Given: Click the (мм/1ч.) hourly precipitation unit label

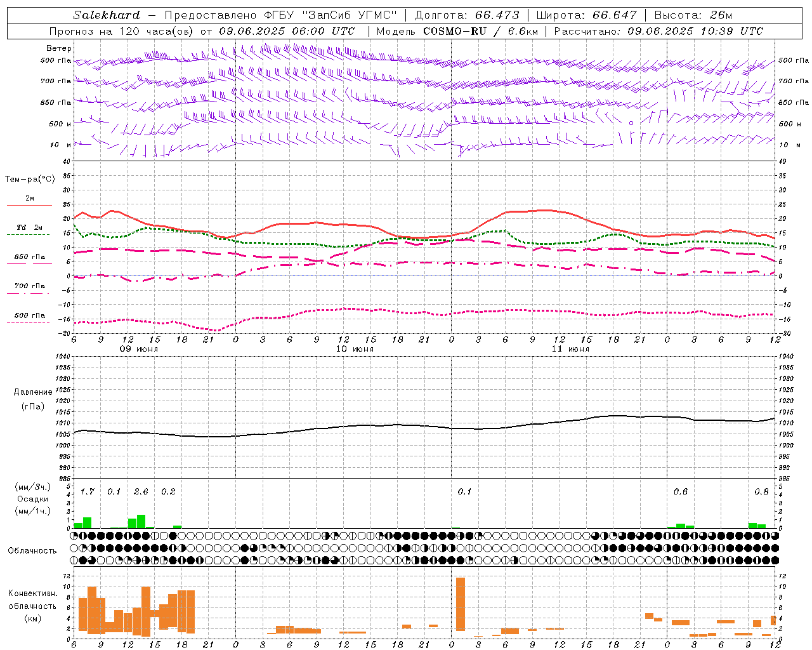Looking at the screenshot, I should (x=33, y=511).
